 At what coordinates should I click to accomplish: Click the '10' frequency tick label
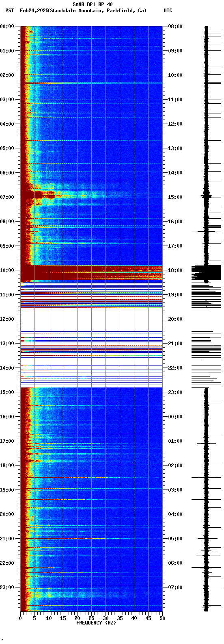click(49, 618)
